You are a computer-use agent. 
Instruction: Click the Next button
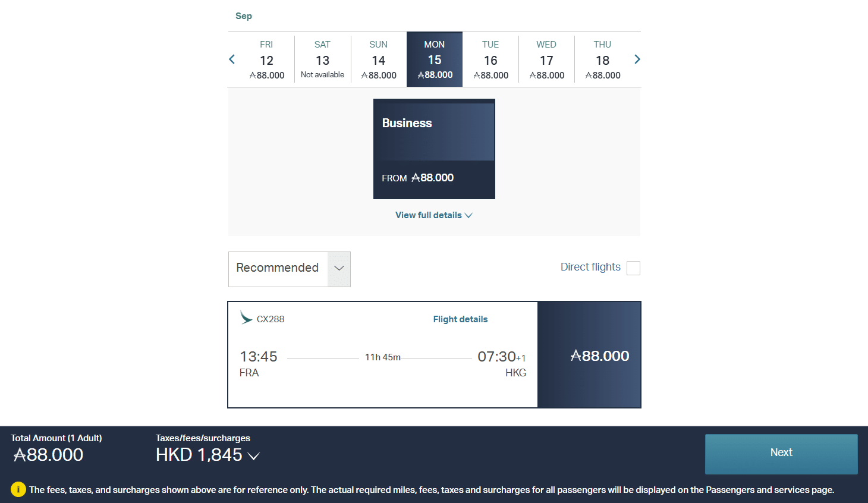(781, 452)
